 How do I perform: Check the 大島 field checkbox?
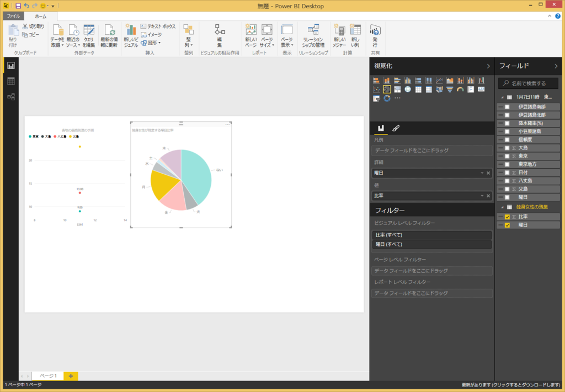click(507, 148)
